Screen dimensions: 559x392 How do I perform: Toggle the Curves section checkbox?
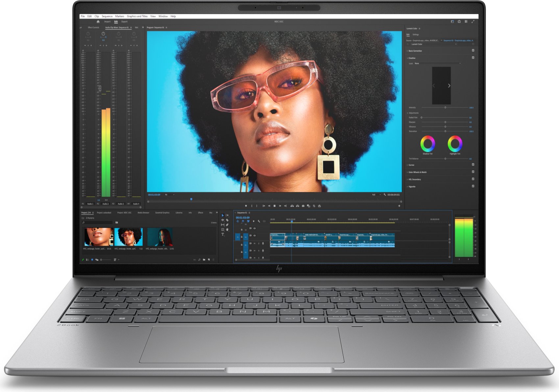point(473,165)
